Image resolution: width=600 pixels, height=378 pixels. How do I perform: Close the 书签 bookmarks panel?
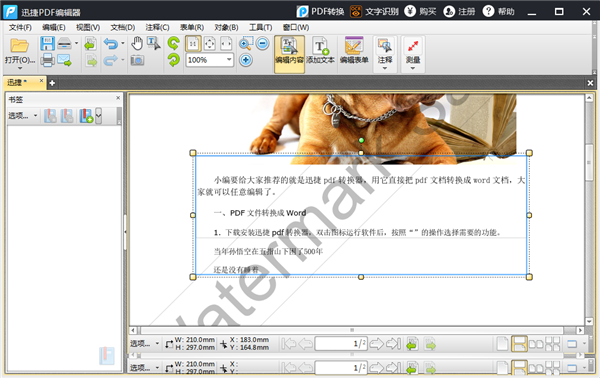[118, 98]
